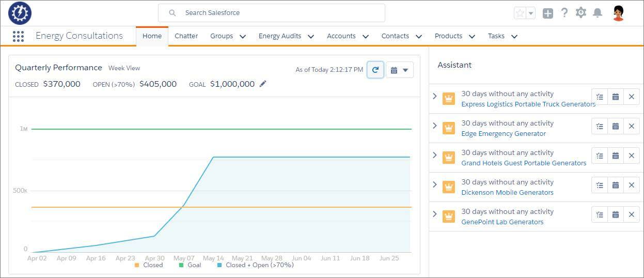
Task: Open the Chatter tab
Action: point(186,36)
